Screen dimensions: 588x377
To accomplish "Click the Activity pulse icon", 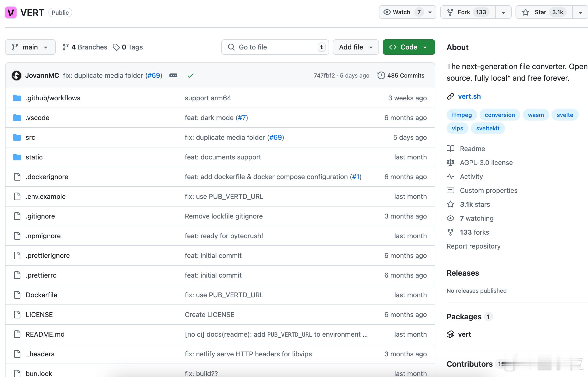I will (x=450, y=176).
